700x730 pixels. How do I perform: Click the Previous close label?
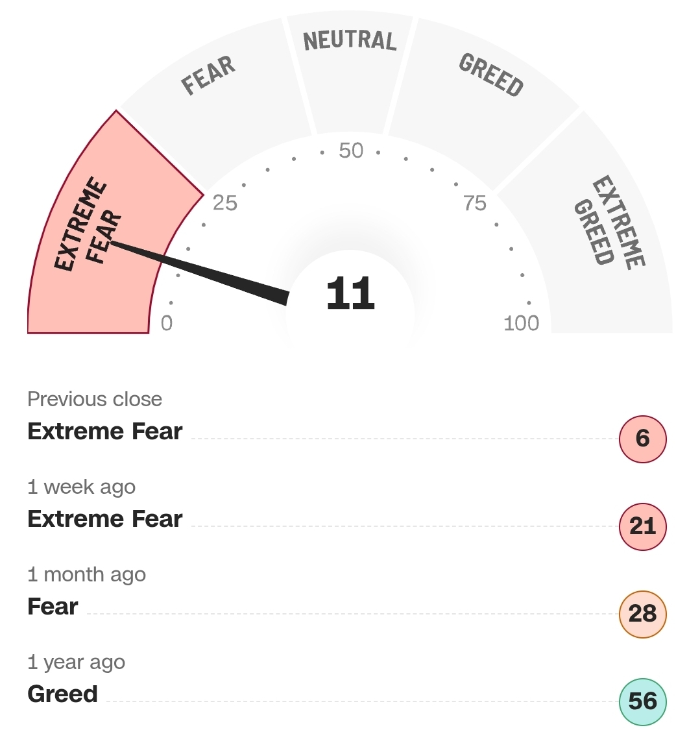pyautogui.click(x=95, y=399)
